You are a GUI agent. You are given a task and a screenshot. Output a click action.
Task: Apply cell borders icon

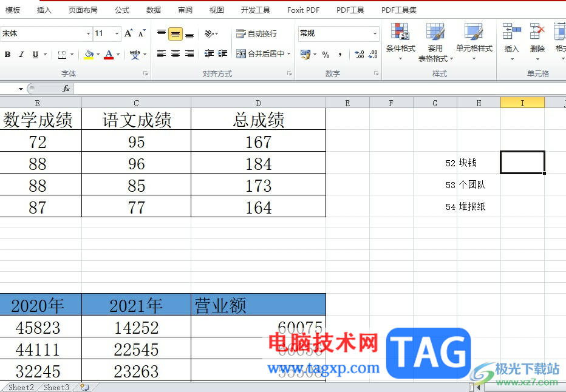point(62,55)
